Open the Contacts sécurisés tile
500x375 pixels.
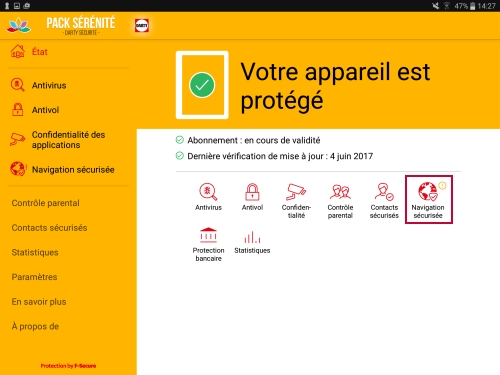pyautogui.click(x=384, y=201)
